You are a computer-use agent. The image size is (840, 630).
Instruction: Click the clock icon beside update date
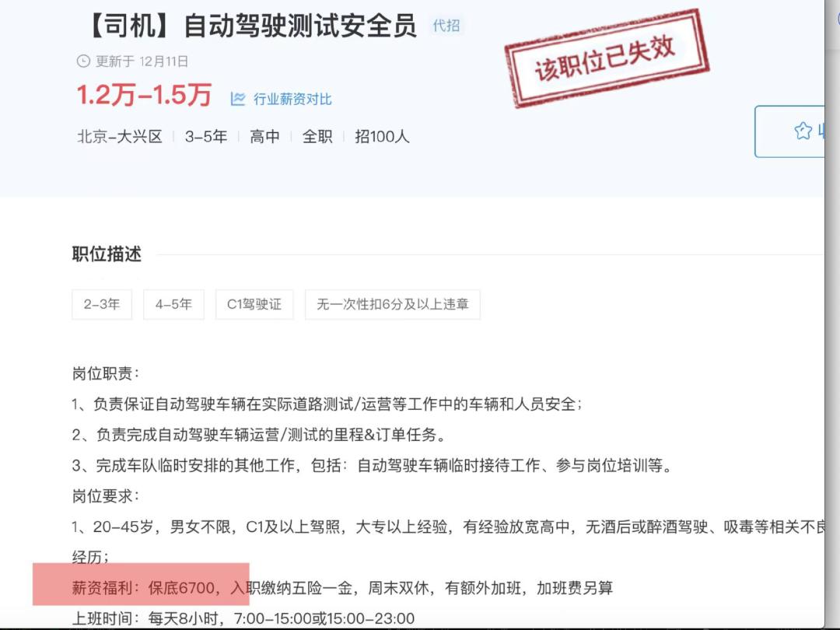[83, 61]
